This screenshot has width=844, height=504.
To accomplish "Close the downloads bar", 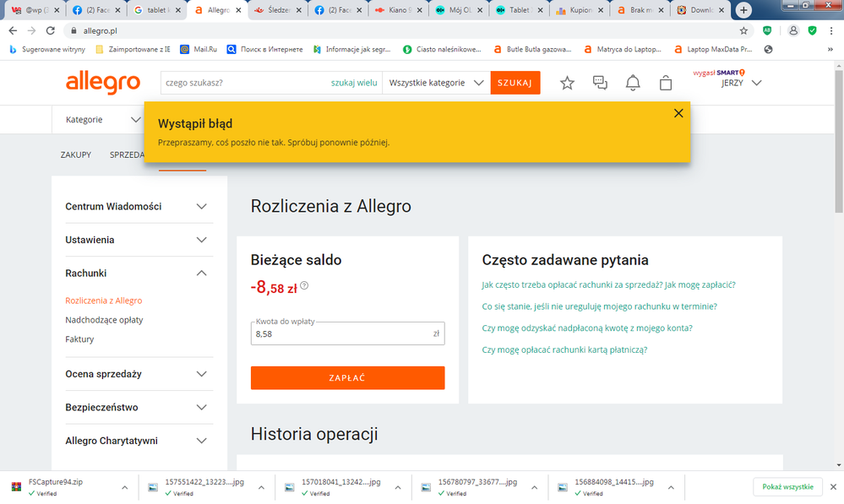I will tap(833, 487).
